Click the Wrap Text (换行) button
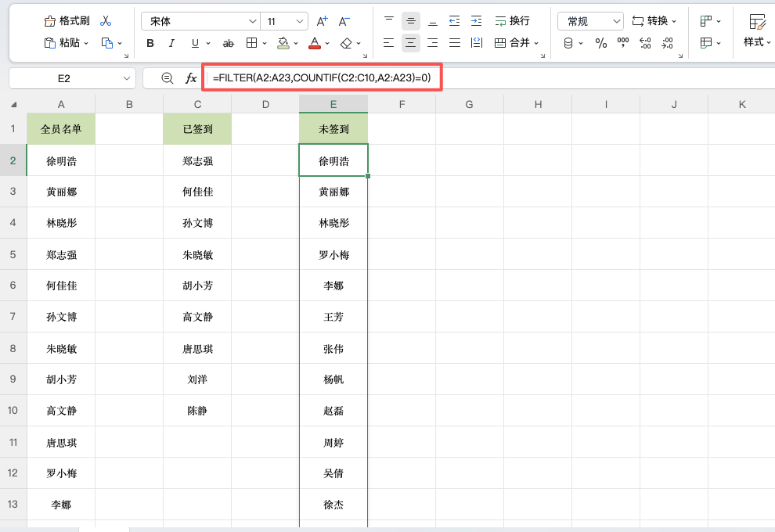Screen dimensions: 775x532 click(x=512, y=21)
